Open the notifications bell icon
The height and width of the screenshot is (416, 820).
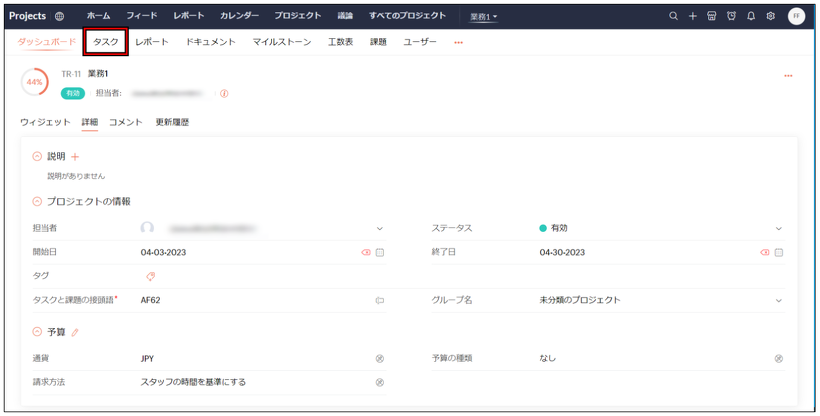pyautogui.click(x=751, y=16)
